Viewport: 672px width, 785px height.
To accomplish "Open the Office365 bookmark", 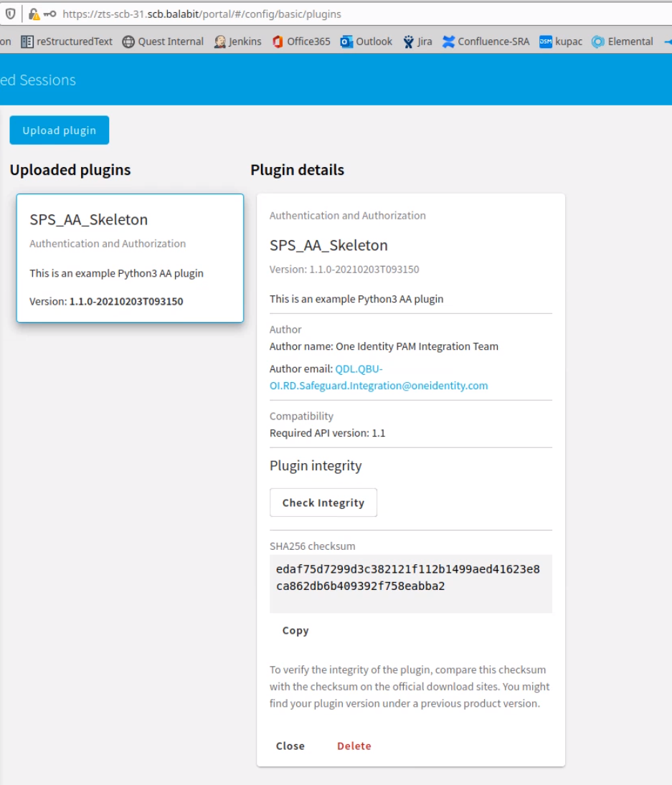I will pyautogui.click(x=301, y=42).
